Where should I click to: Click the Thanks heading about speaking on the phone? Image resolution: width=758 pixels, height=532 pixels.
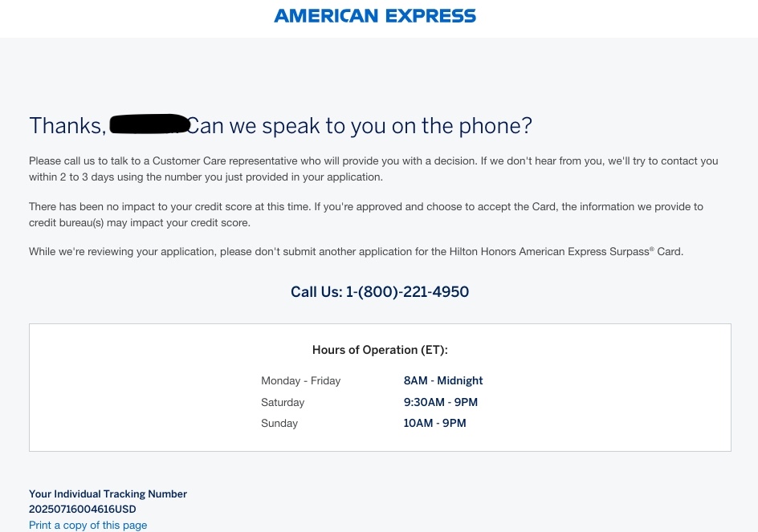click(280, 126)
